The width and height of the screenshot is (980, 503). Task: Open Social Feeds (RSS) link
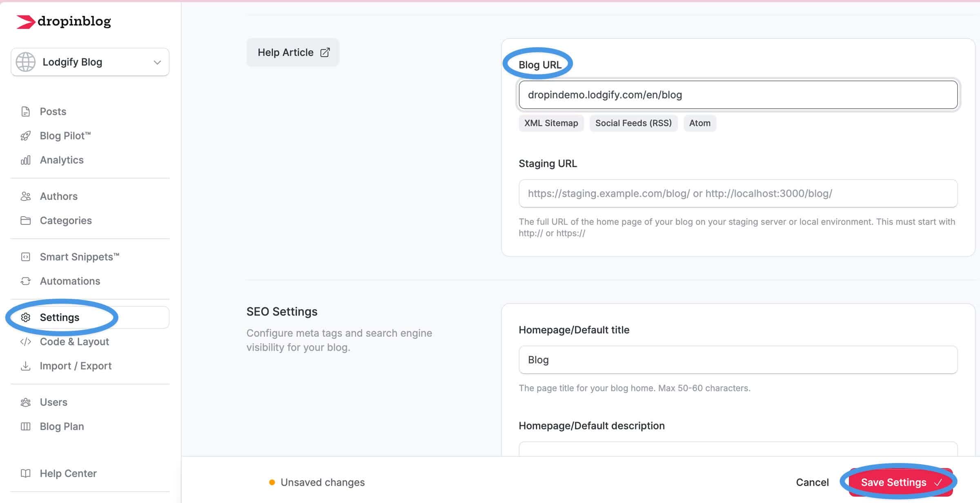pos(633,123)
